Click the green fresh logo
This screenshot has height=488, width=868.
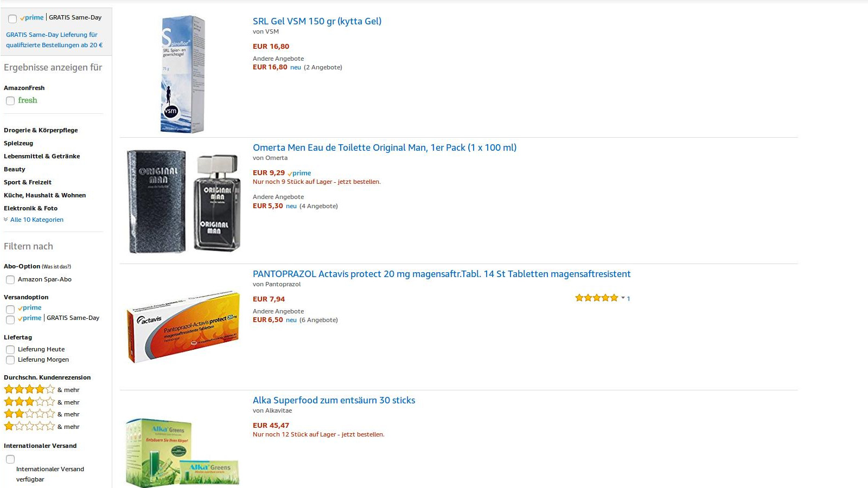click(28, 100)
